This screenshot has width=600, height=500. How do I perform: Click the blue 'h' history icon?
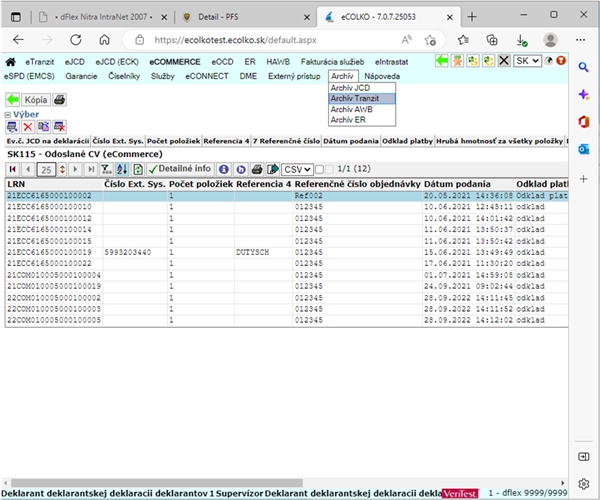coord(241,169)
